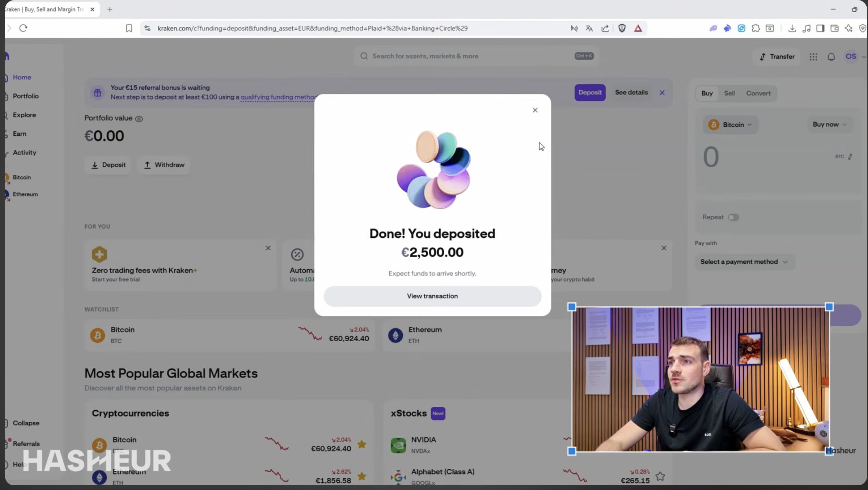This screenshot has width=868, height=490.
Task: Toggle portfolio value visibility eye icon
Action: click(139, 119)
